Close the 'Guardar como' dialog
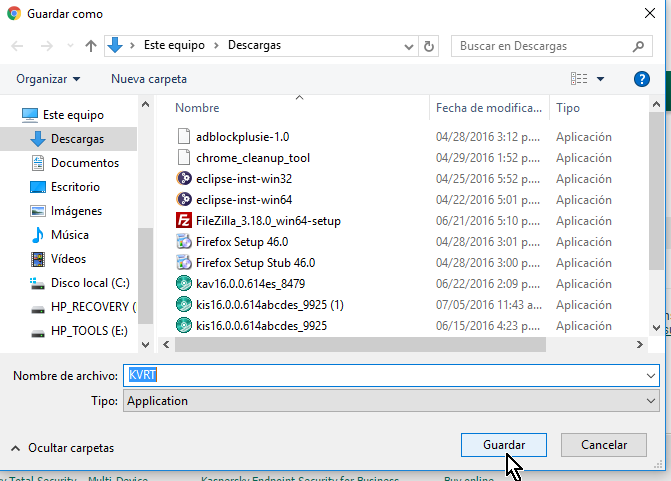 pyautogui.click(x=650, y=13)
